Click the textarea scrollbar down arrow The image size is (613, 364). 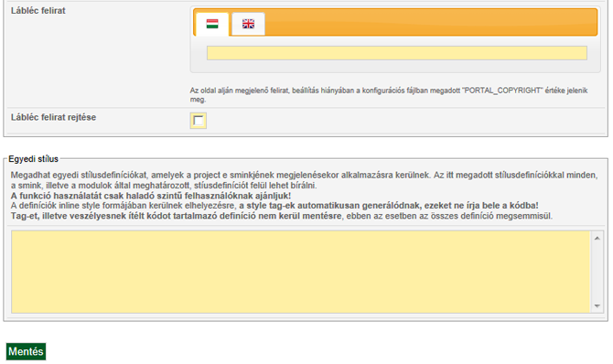(597, 306)
